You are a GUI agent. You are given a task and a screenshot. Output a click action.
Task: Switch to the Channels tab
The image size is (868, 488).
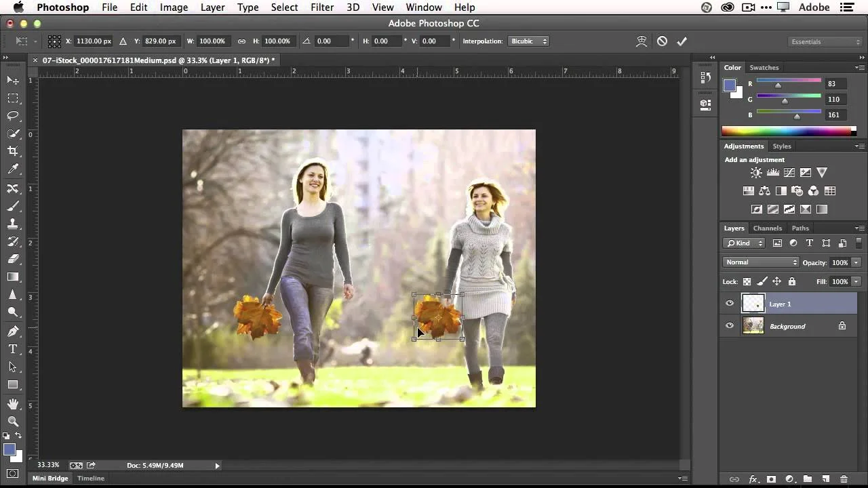767,228
